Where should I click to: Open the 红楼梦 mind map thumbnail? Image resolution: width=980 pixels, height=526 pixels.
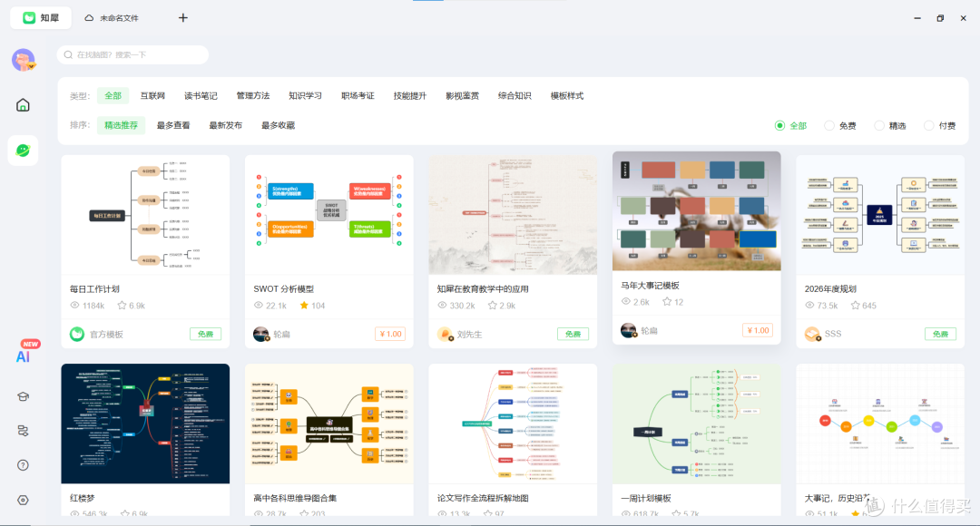click(x=145, y=424)
